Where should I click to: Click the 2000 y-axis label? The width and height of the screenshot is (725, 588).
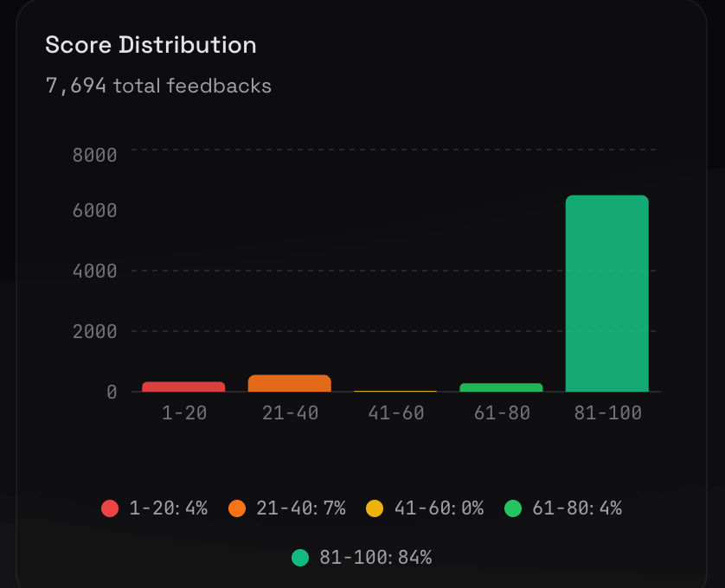tap(94, 331)
